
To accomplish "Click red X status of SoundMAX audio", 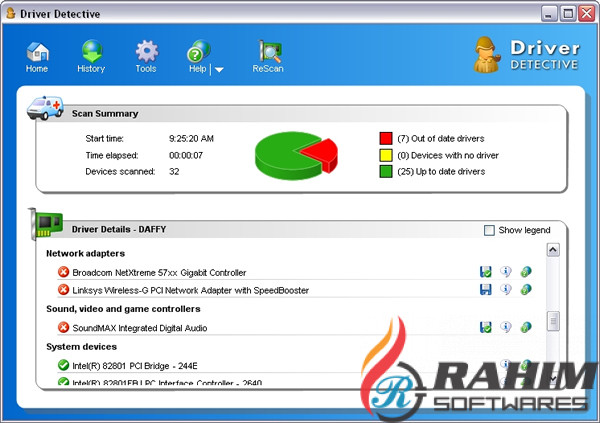I will click(64, 327).
